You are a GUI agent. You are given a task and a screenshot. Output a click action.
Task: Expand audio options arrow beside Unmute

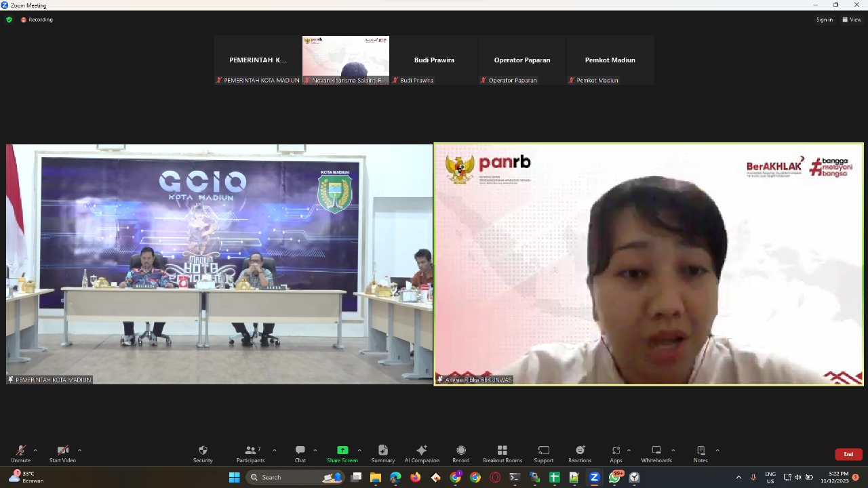(35, 450)
